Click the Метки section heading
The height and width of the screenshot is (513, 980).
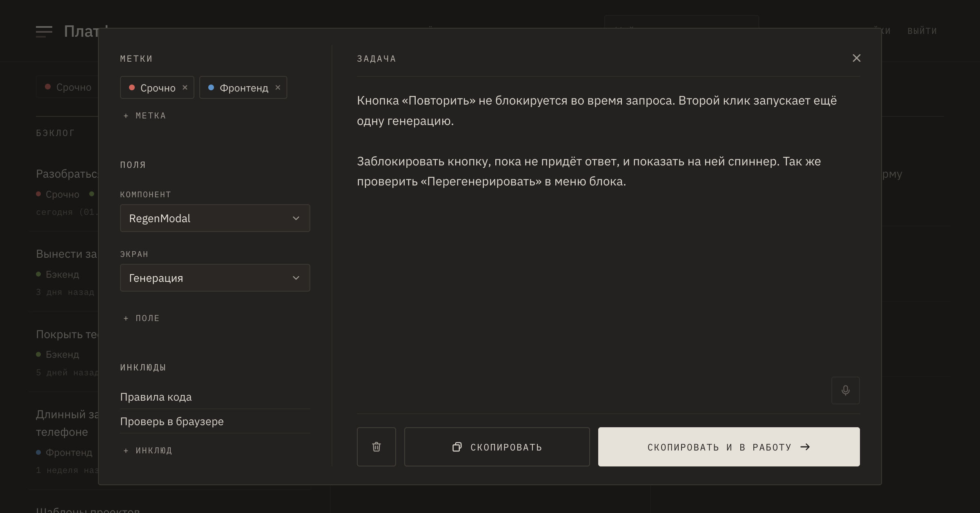(136, 59)
